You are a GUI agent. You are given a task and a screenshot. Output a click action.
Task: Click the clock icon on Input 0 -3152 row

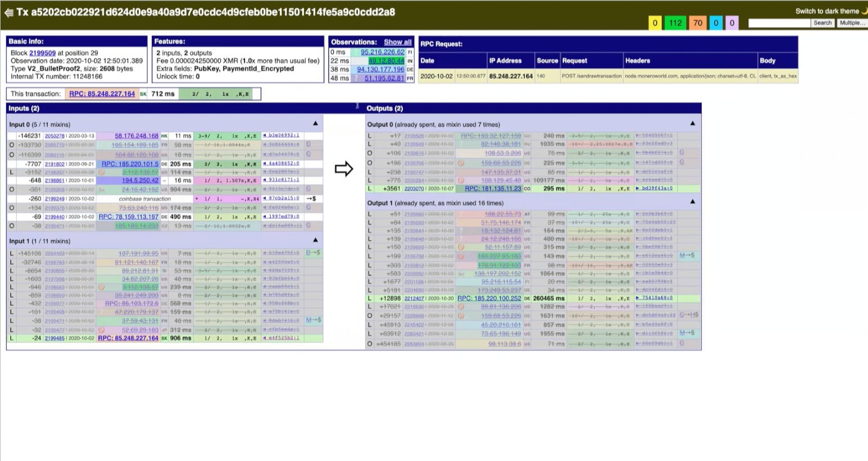102,173
